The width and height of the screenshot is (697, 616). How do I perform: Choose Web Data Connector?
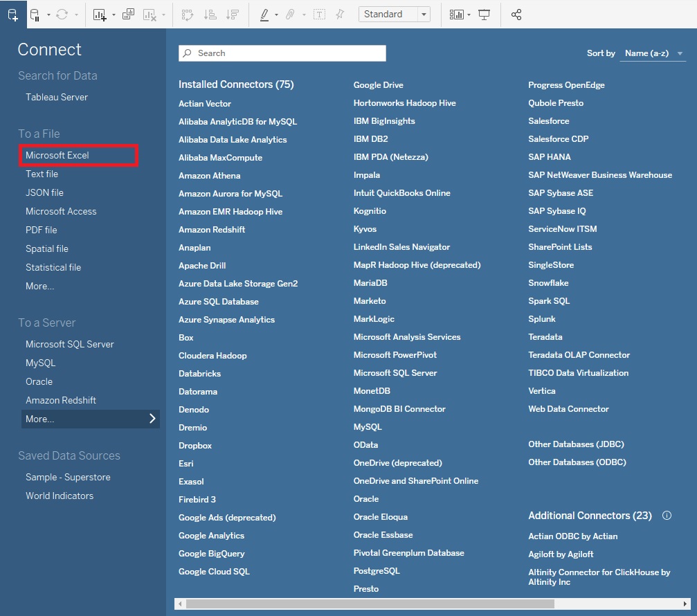coord(568,409)
